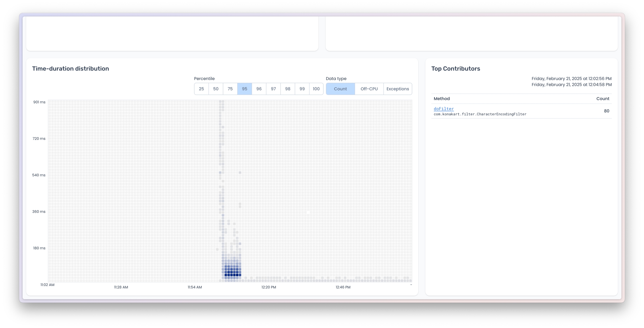Switch percentile to 96
This screenshot has width=644, height=328.
pyautogui.click(x=259, y=89)
